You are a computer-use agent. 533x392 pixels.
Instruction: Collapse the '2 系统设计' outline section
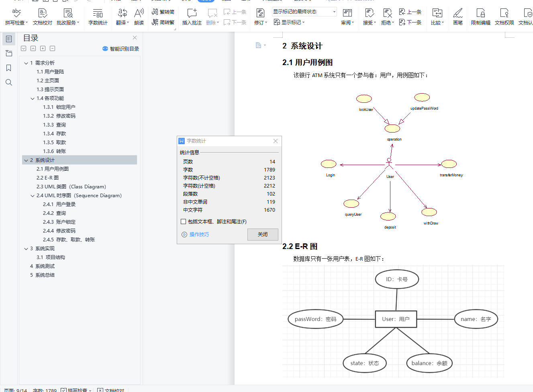26,160
